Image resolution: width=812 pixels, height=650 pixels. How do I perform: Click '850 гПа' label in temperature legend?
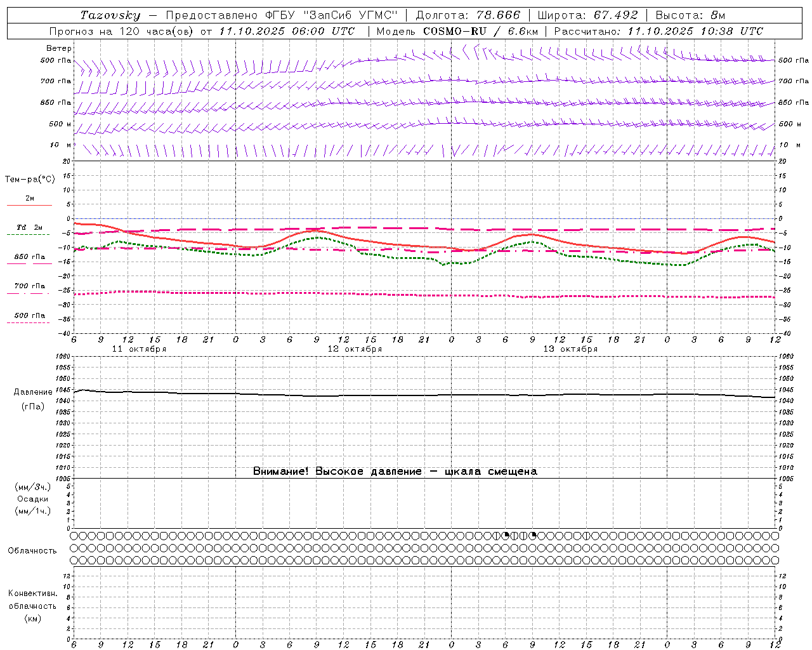(x=29, y=257)
